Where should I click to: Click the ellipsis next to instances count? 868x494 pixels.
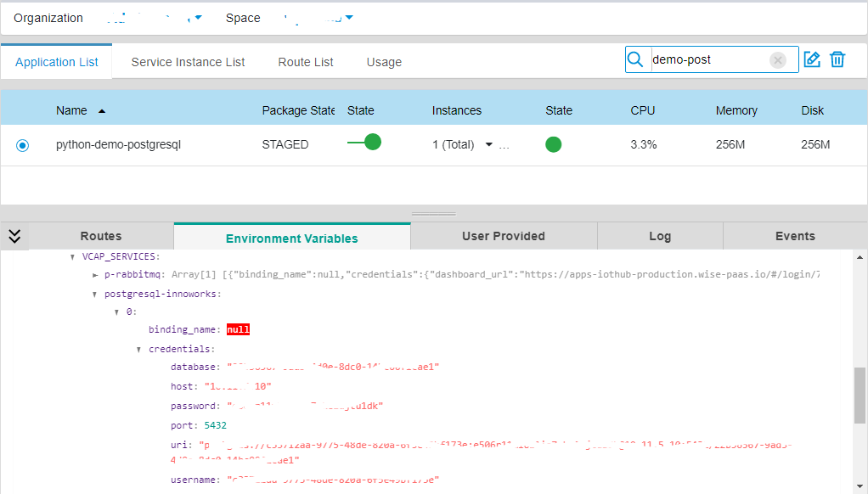505,146
